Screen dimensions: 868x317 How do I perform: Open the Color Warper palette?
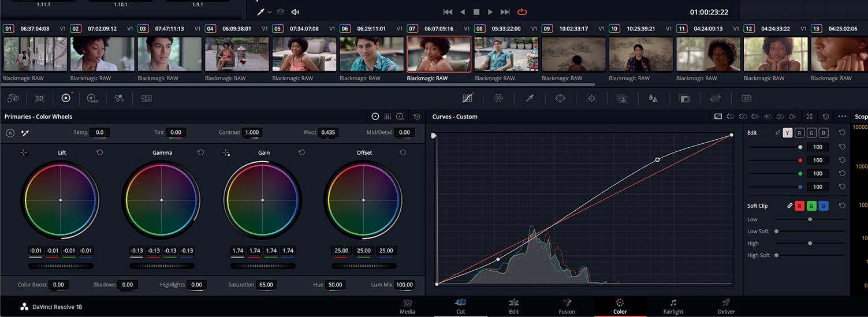point(498,98)
